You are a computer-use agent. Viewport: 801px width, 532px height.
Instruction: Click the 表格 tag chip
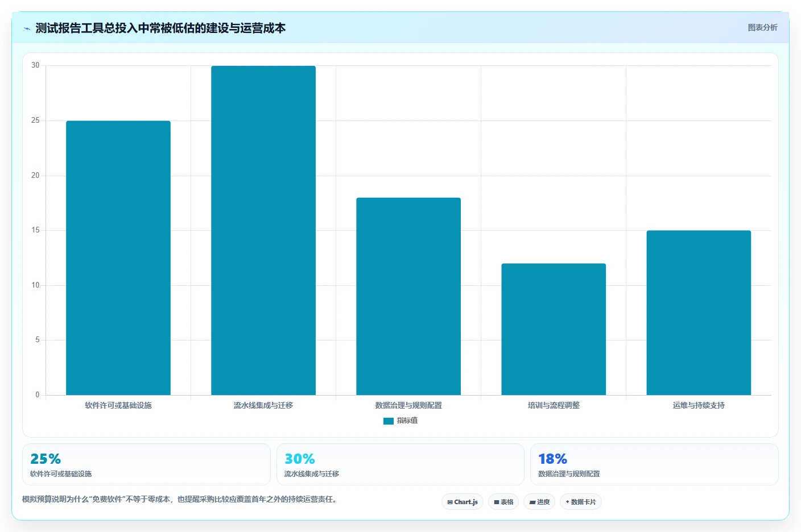(503, 502)
